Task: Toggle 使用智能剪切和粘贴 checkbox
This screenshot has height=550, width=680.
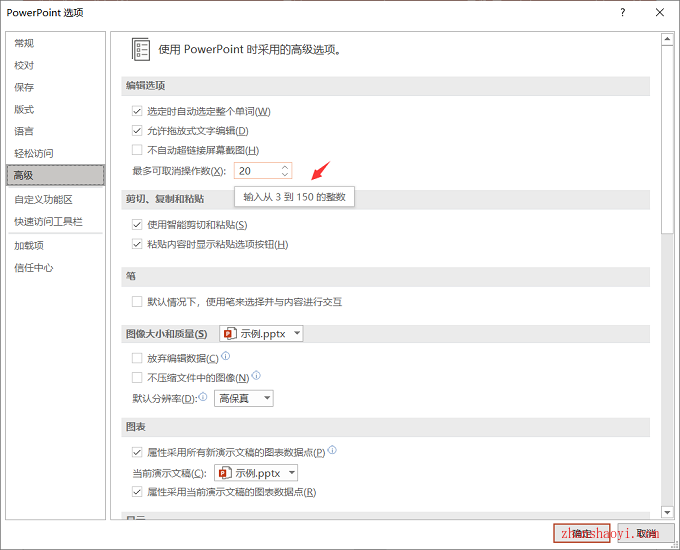Action: point(137,224)
